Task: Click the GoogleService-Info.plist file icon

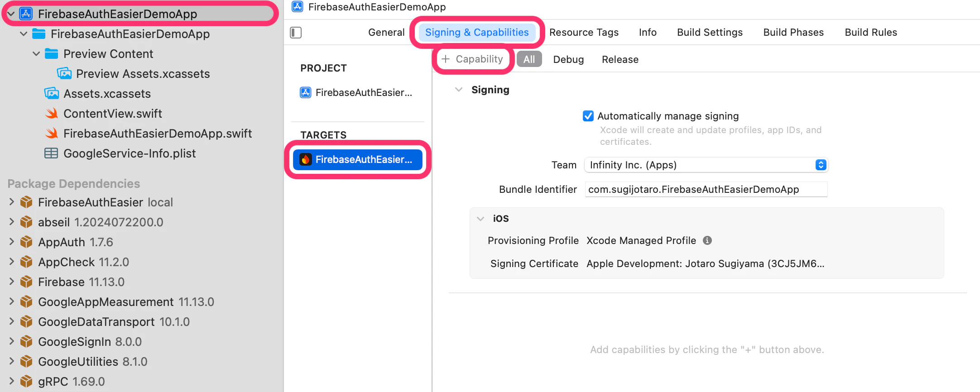Action: [51, 153]
